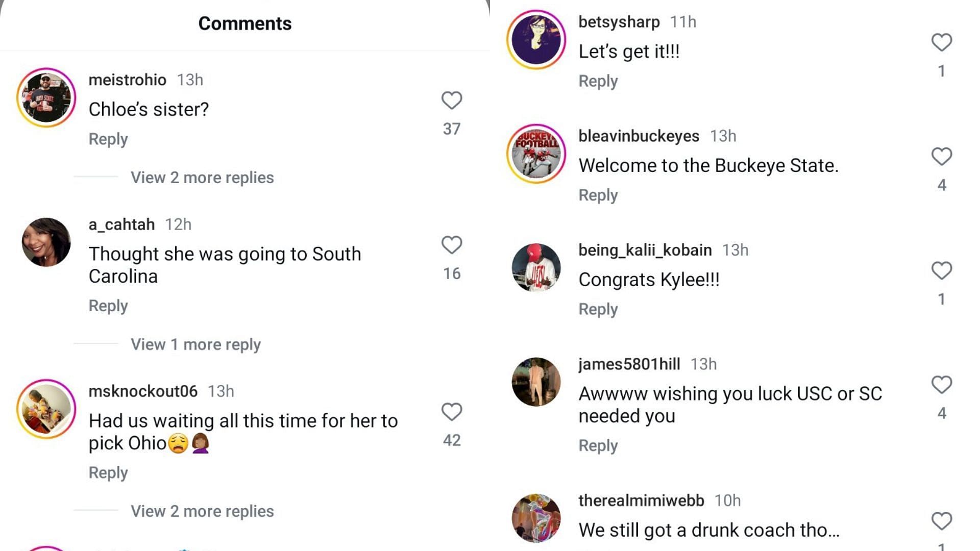The width and height of the screenshot is (980, 551).
Task: Like msknockout06's comment about picking Ohio
Action: pyautogui.click(x=451, y=412)
